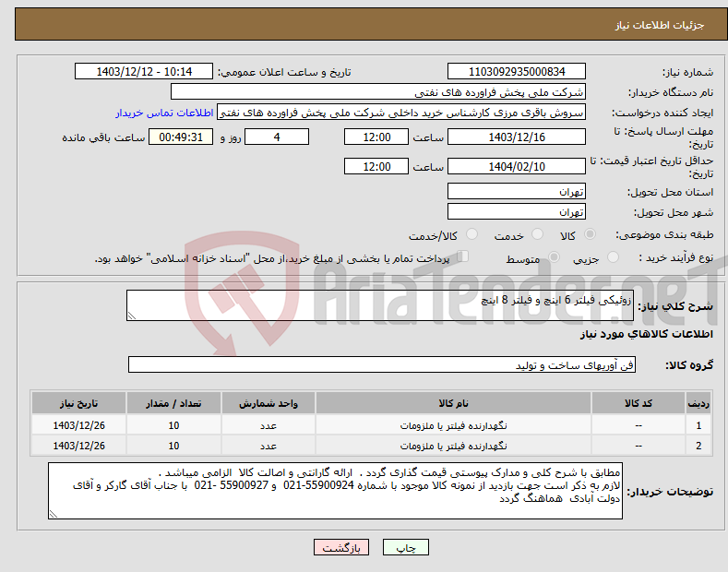
Task: Click the buyer notes textarea resize grip
Action: [54, 514]
